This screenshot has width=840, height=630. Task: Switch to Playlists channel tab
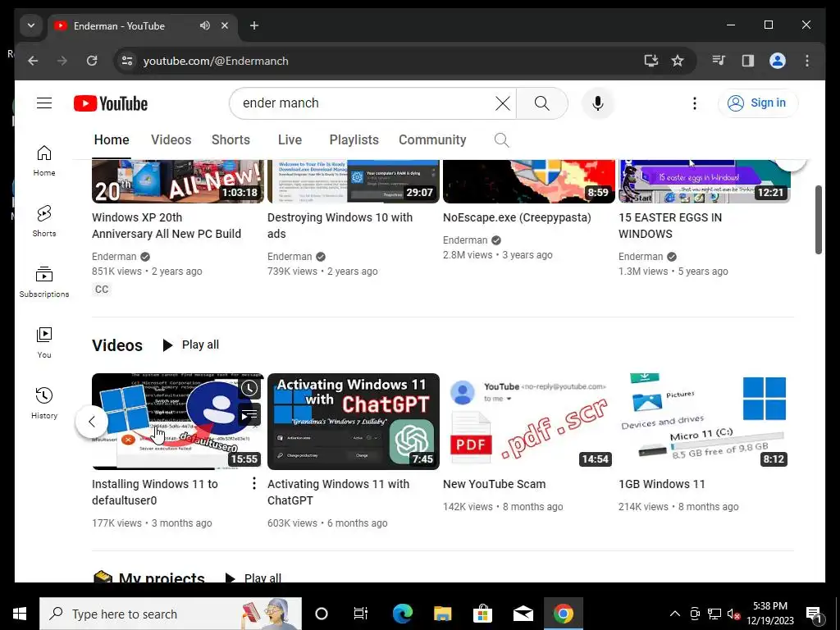tap(354, 139)
